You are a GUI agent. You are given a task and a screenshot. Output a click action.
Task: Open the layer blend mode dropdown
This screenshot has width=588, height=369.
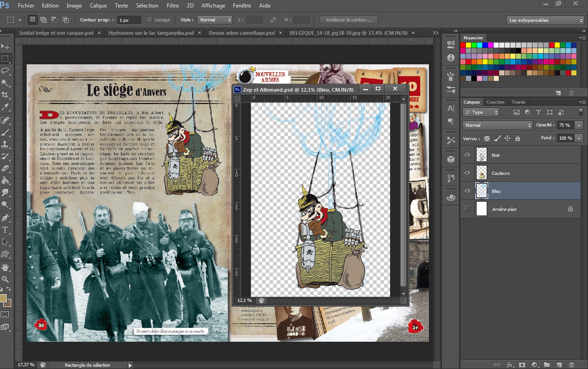pos(497,125)
